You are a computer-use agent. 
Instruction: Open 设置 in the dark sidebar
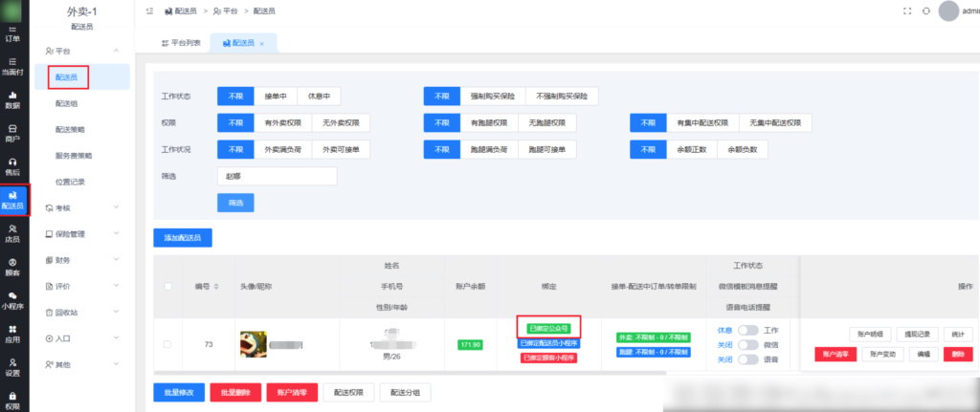(12, 367)
